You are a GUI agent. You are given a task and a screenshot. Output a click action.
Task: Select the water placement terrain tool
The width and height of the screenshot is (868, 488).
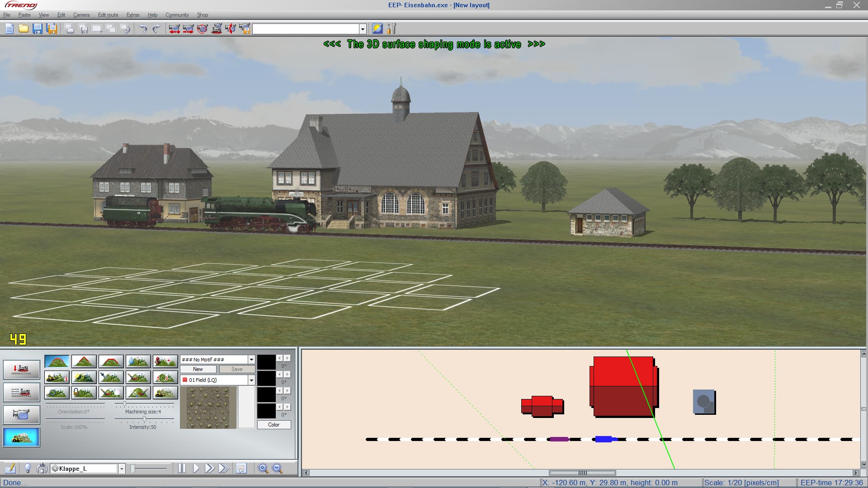click(x=138, y=361)
